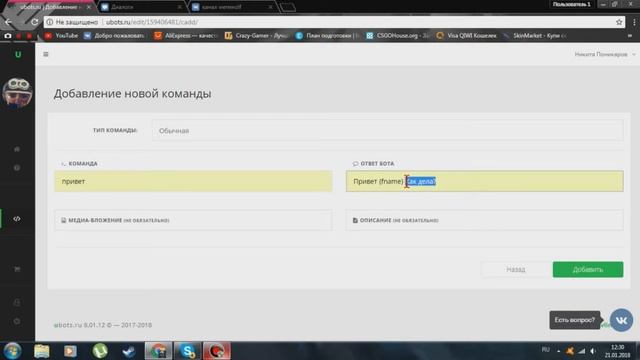640x360 pixels.
Task: Click the RU language indicator
Action: click(x=545, y=350)
